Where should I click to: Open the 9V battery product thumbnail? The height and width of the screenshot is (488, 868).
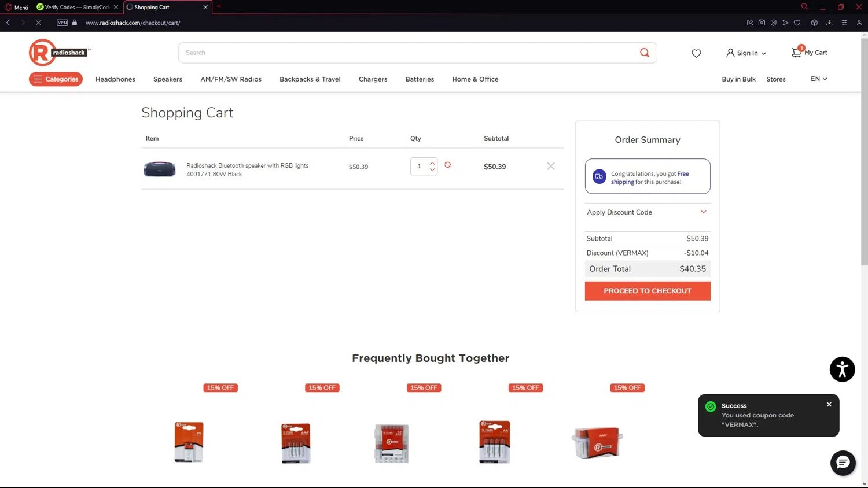[189, 442]
